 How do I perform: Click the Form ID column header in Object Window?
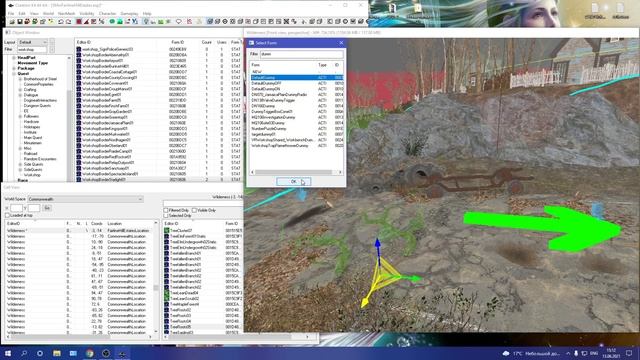(178, 42)
